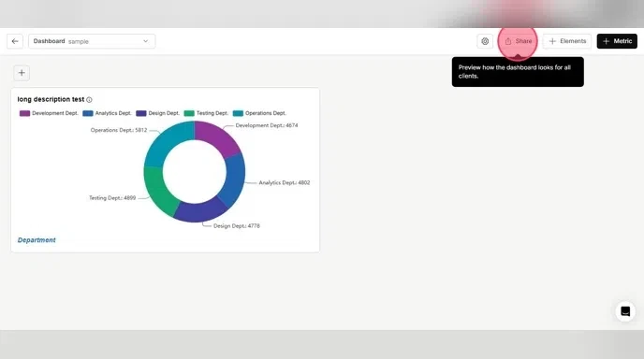This screenshot has height=359, width=644.
Task: Click the long description test title
Action: coord(51,99)
